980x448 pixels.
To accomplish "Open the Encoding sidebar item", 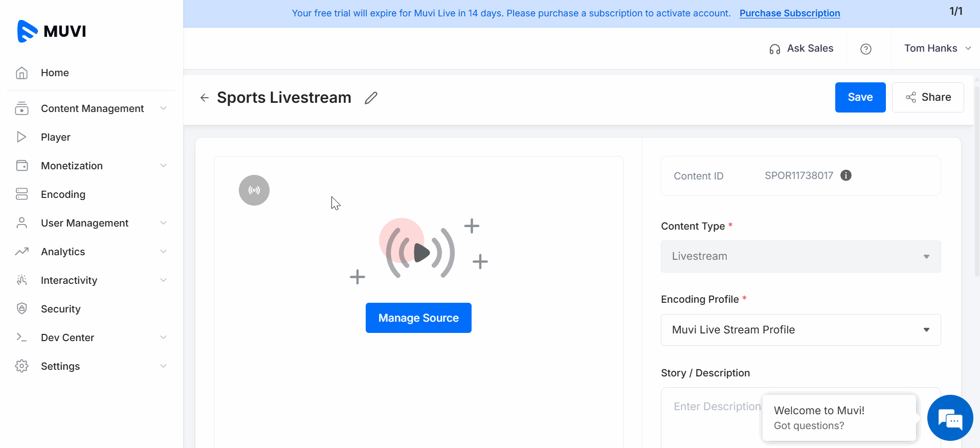I will (x=63, y=194).
